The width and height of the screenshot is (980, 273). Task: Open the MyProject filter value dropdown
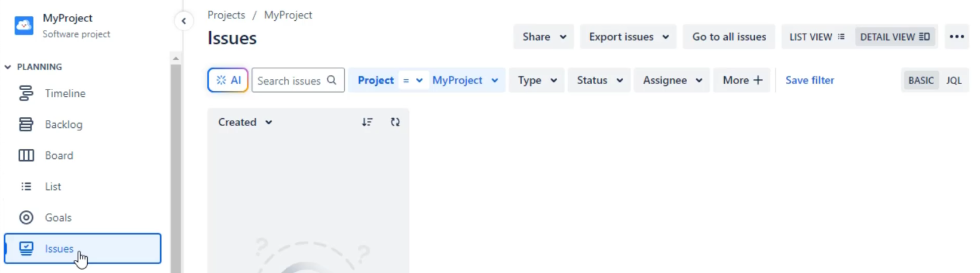465,80
